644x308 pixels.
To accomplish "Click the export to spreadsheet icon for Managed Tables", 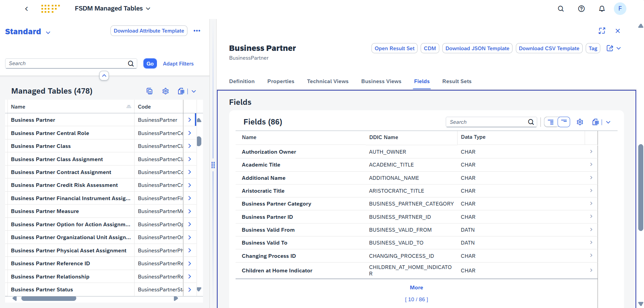I will pyautogui.click(x=181, y=91).
